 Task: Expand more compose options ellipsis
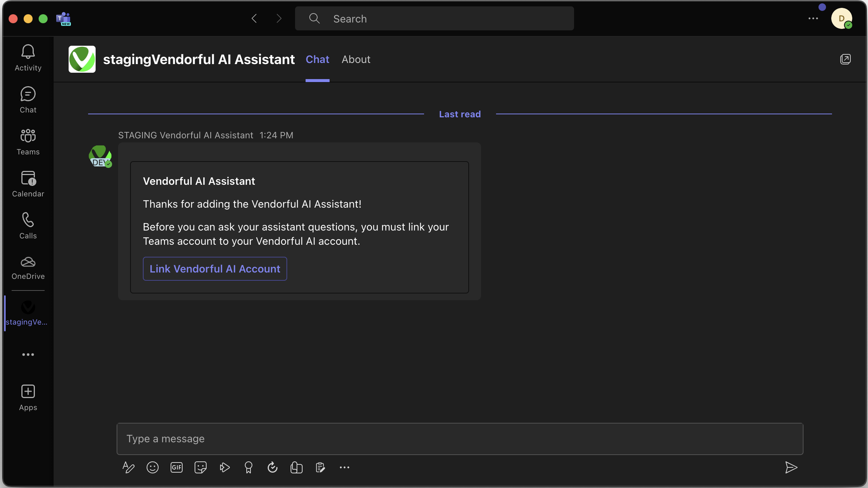coord(345,467)
